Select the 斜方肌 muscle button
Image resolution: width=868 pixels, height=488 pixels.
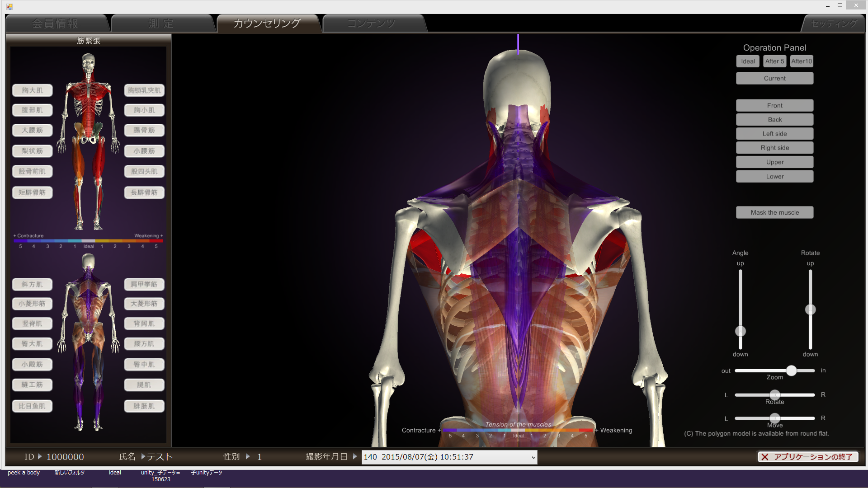(33, 284)
